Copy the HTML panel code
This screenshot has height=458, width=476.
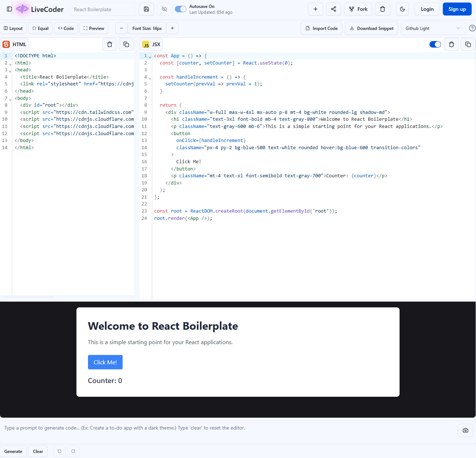(x=126, y=44)
